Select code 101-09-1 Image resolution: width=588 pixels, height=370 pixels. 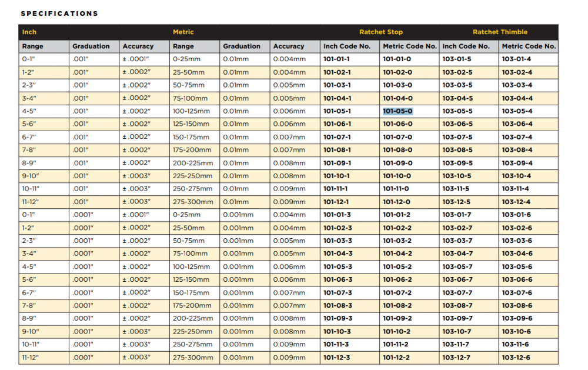(338, 164)
